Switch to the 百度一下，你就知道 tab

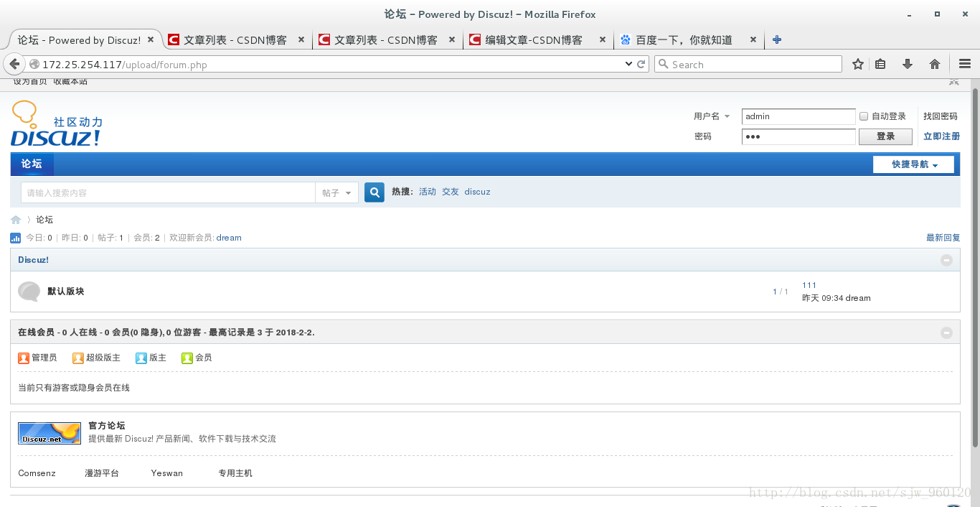pyautogui.click(x=688, y=40)
